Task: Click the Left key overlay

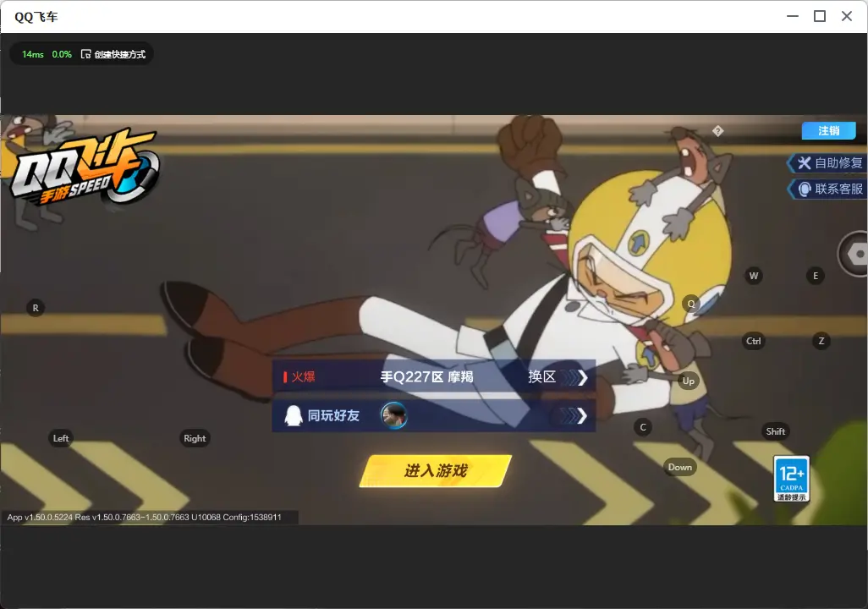Action: coord(61,438)
